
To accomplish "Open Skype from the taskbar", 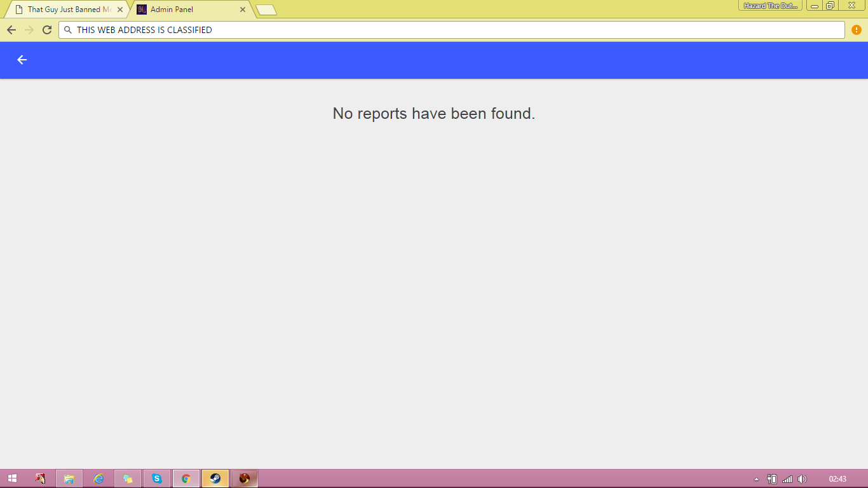I will (157, 478).
